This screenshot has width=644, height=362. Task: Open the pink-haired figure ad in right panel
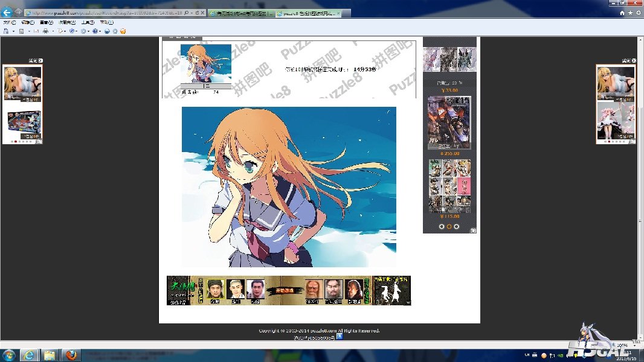(x=616, y=121)
